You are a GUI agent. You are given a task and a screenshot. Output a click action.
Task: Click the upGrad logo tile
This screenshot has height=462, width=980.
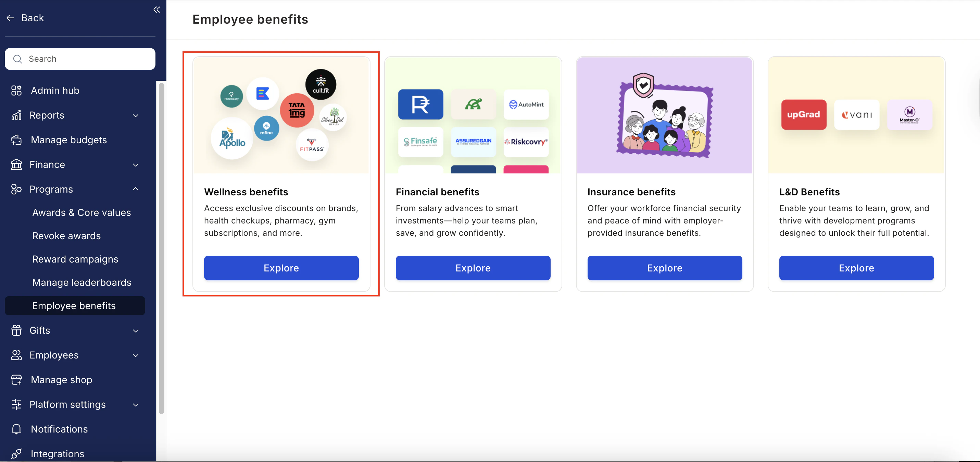pos(803,114)
